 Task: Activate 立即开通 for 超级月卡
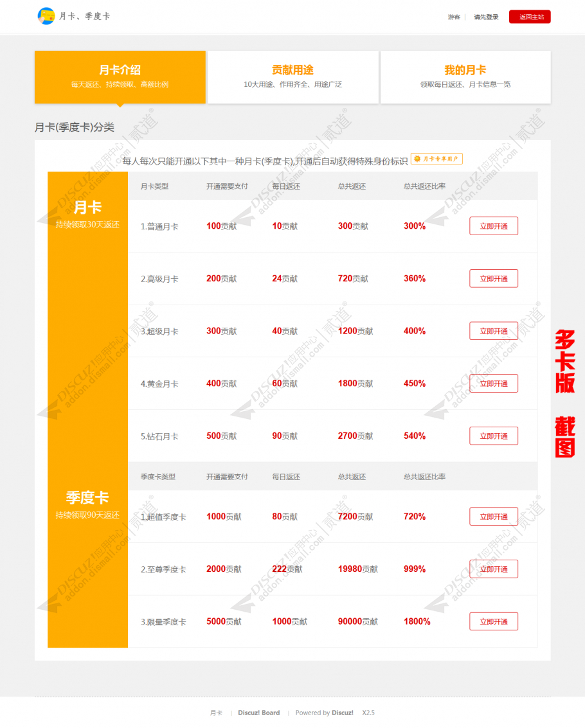(494, 331)
